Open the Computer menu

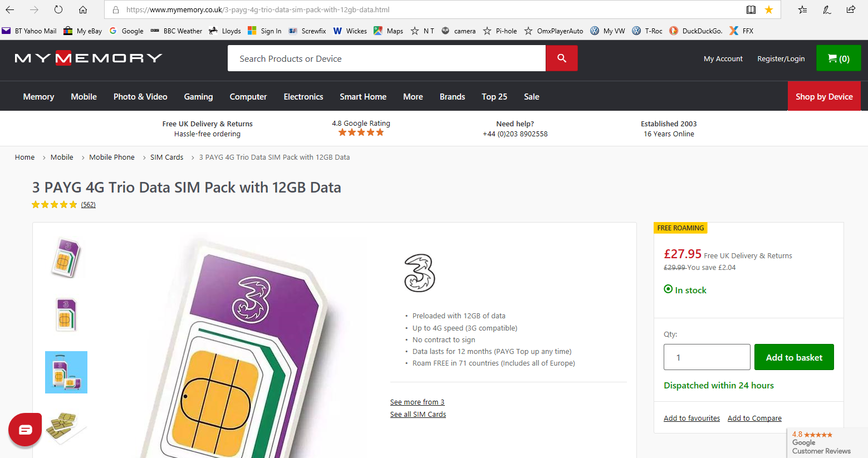(248, 96)
